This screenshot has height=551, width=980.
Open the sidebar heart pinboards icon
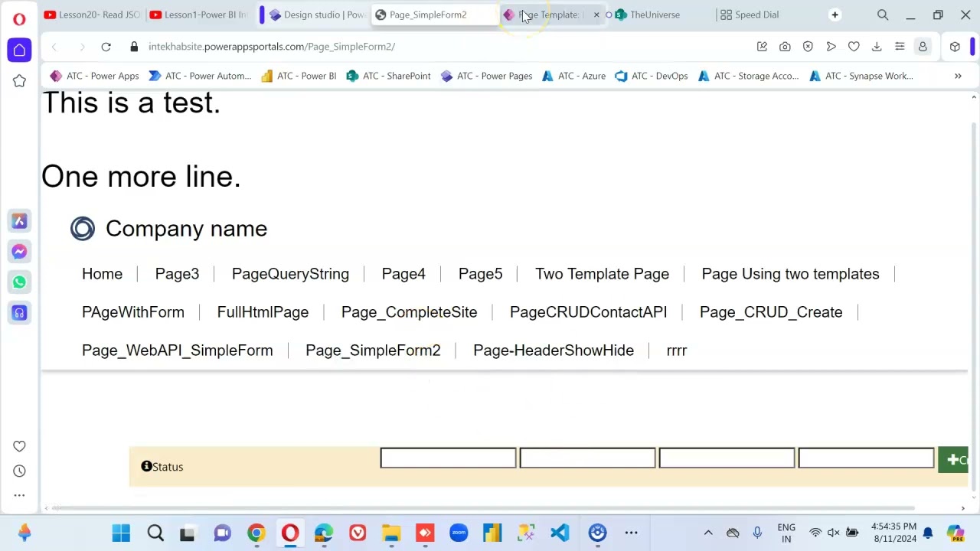tap(19, 446)
